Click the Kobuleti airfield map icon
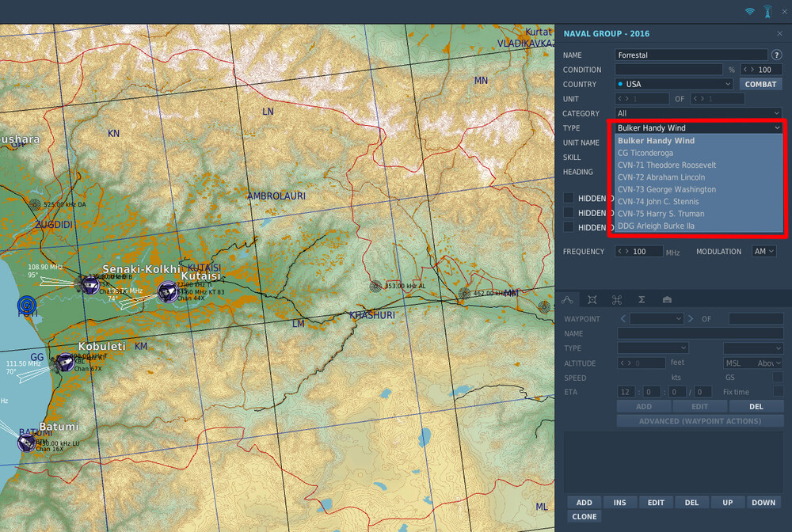This screenshot has height=532, width=792. pos(65,363)
